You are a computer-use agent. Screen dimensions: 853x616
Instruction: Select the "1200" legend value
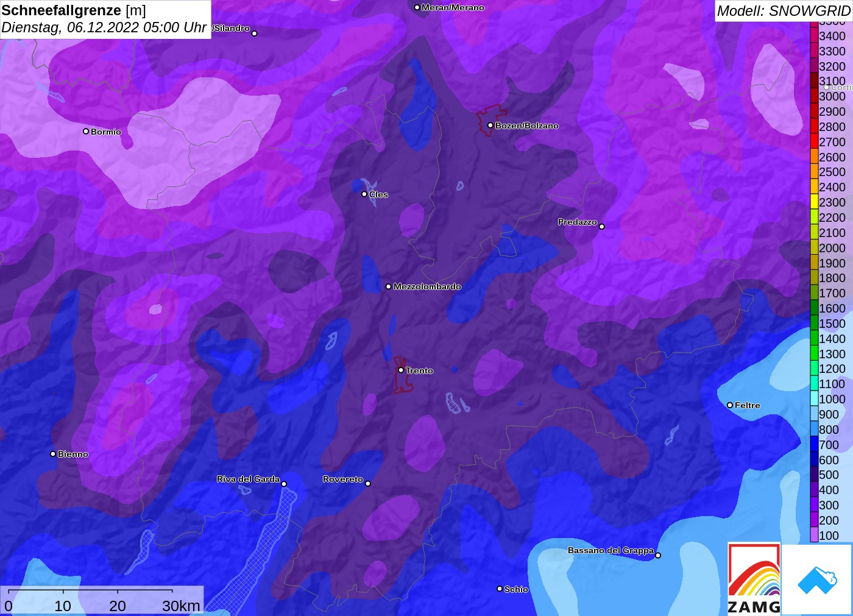pos(832,369)
